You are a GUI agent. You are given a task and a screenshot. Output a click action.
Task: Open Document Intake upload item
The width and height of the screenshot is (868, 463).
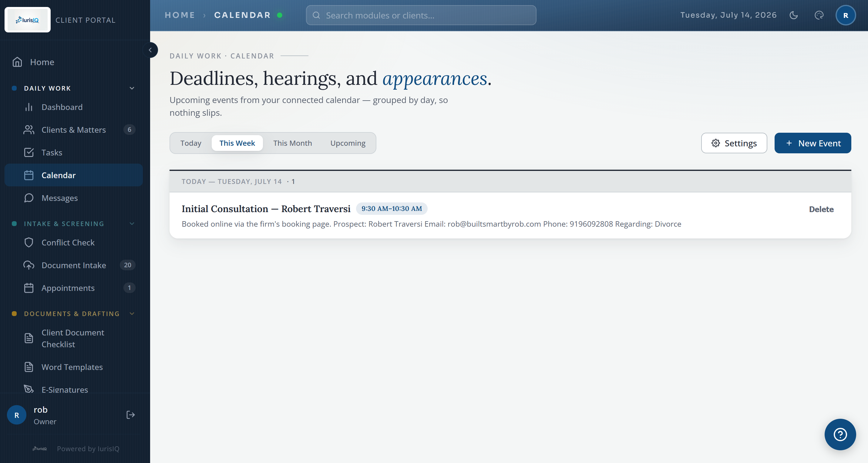[73, 265]
